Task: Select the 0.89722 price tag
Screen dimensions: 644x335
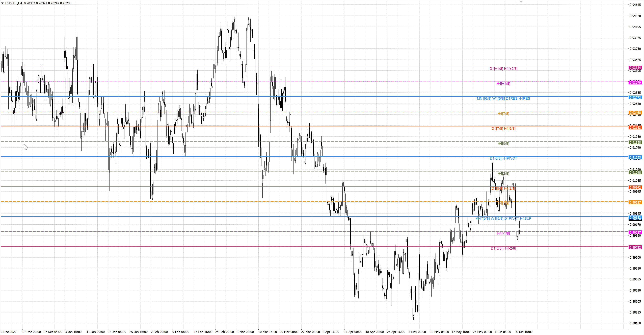Action: click(635, 247)
